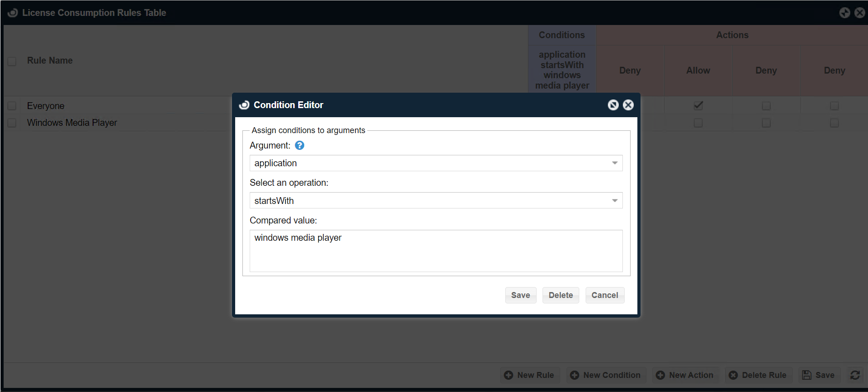Viewport: 868px width, 392px height.
Task: Toggle the select-all checkbox beside Rule Name
Action: [12, 61]
